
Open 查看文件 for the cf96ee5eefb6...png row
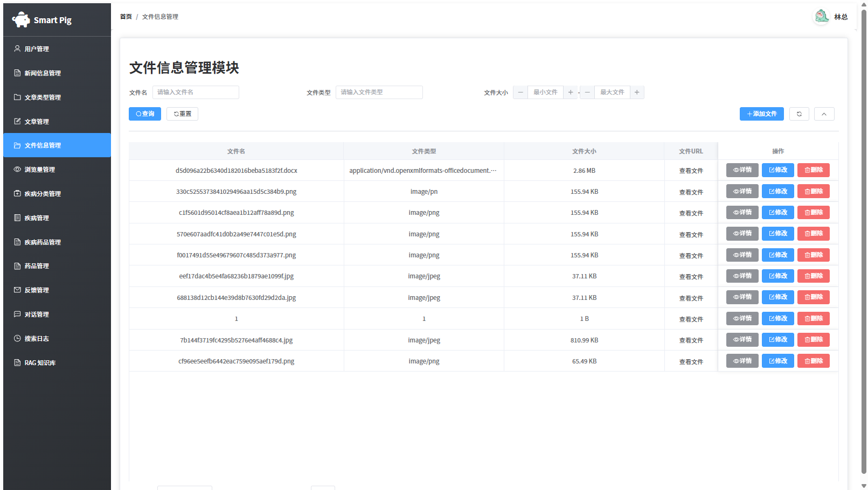click(691, 362)
